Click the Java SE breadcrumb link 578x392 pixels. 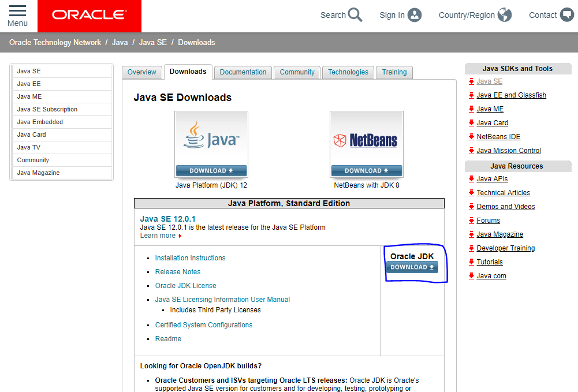(x=152, y=42)
